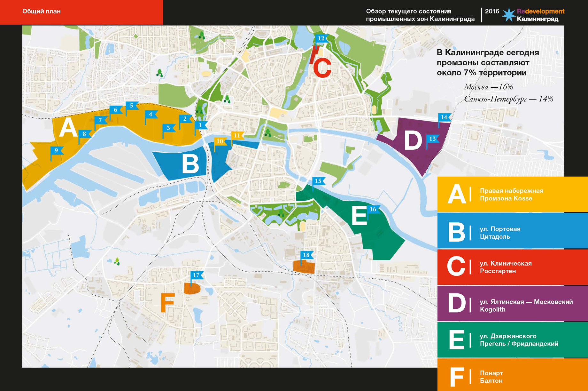Click flag marker number 14
Image resolution: width=588 pixels, height=391 pixels.
(x=445, y=117)
